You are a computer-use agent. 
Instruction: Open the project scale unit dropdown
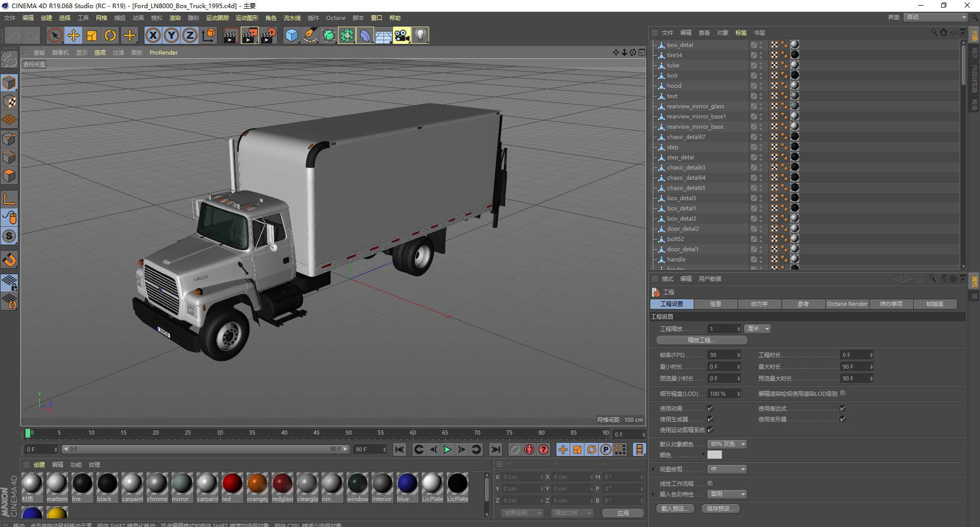[758, 329]
